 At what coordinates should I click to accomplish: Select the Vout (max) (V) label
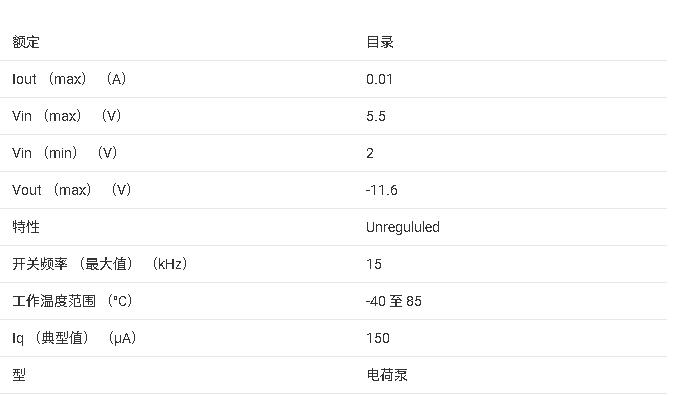71,190
